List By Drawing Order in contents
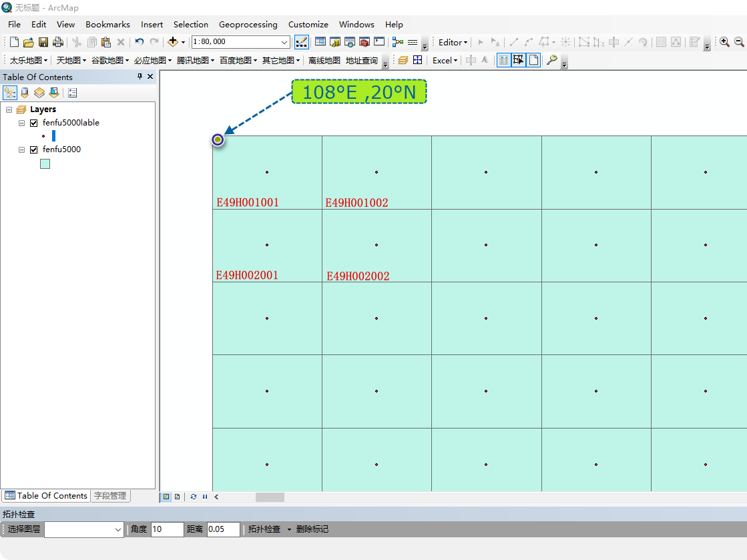The height and width of the screenshot is (560, 747). tap(10, 92)
